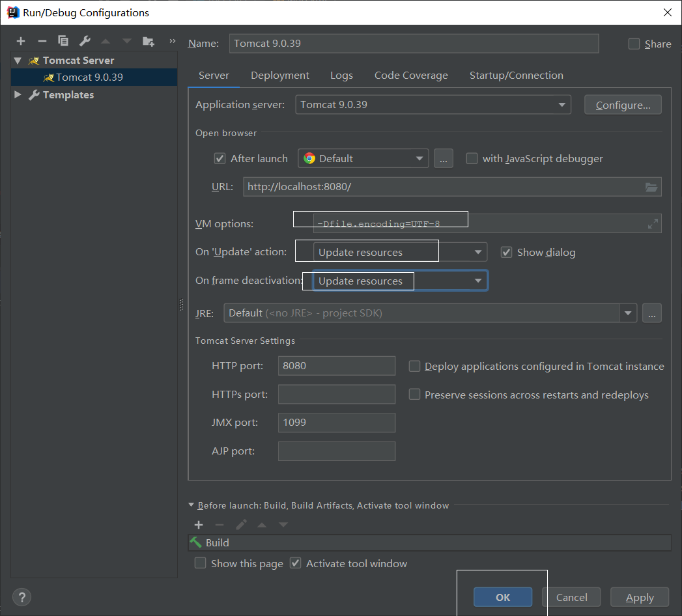Enable with JavaScript debugger checkbox
Screen dimensions: 682x616
pos(472,159)
